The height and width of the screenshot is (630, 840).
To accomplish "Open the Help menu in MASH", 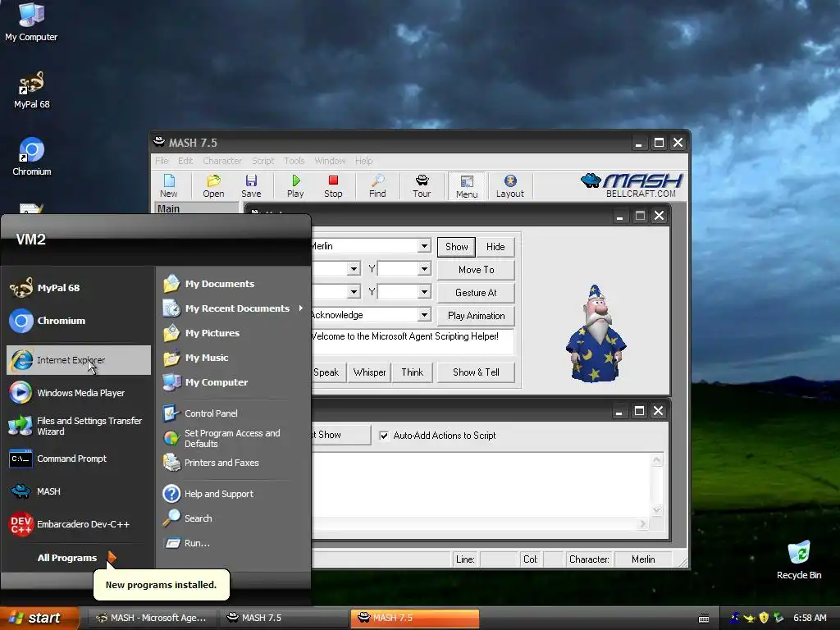I will 363,161.
